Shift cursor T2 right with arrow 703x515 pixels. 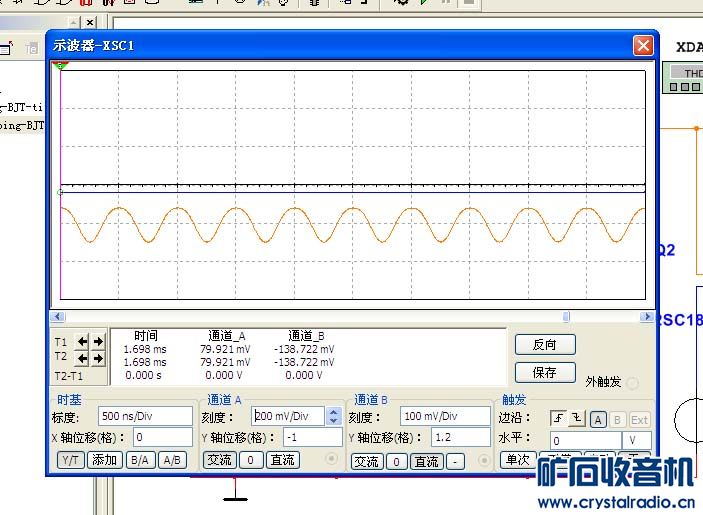(x=98, y=358)
